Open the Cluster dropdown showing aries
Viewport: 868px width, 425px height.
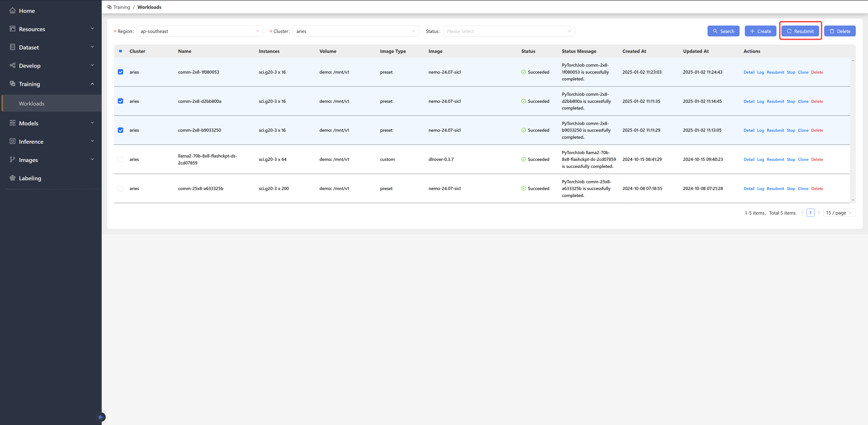(x=356, y=31)
